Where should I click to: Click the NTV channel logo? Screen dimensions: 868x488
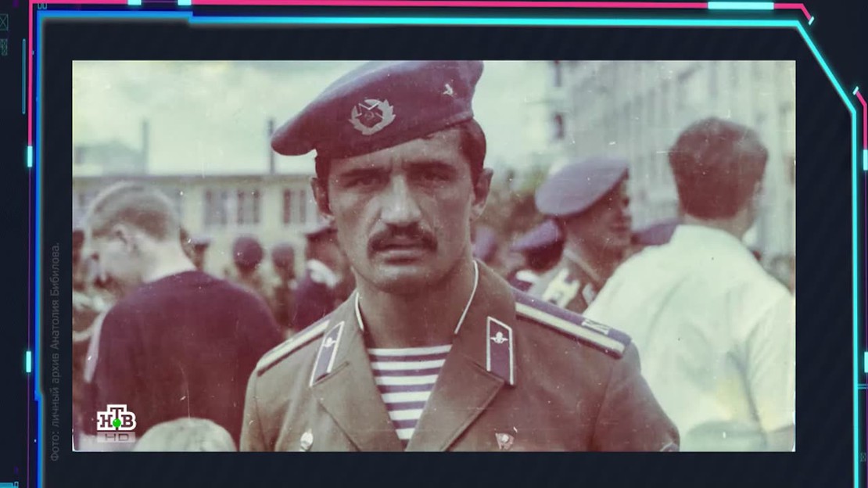pyautogui.click(x=116, y=419)
